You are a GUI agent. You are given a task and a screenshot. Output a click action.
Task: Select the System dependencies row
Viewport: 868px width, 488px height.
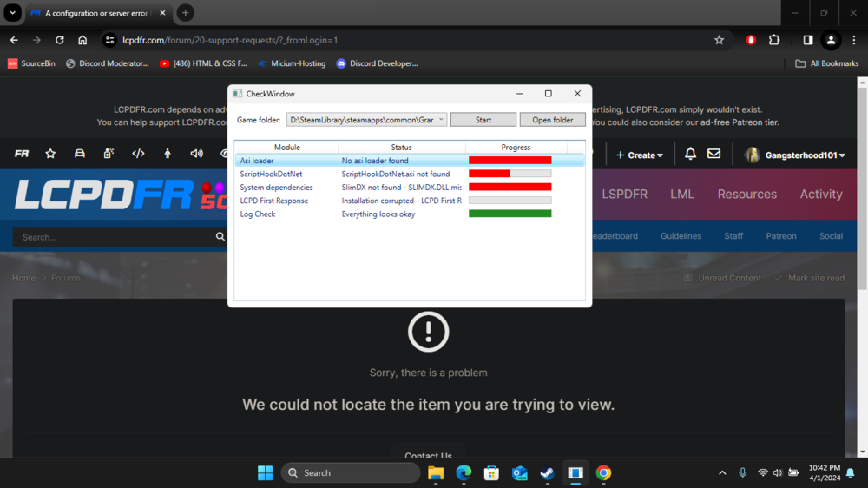pos(409,188)
